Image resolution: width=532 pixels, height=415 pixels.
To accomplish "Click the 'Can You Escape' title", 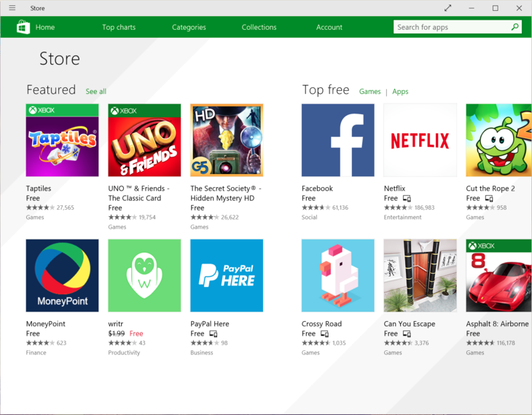I will coord(410,324).
